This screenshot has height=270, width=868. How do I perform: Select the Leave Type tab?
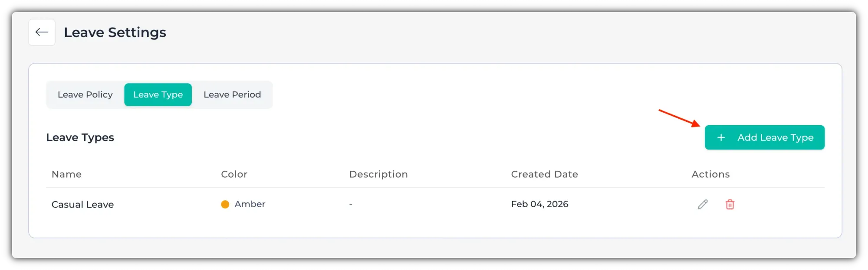tap(158, 94)
